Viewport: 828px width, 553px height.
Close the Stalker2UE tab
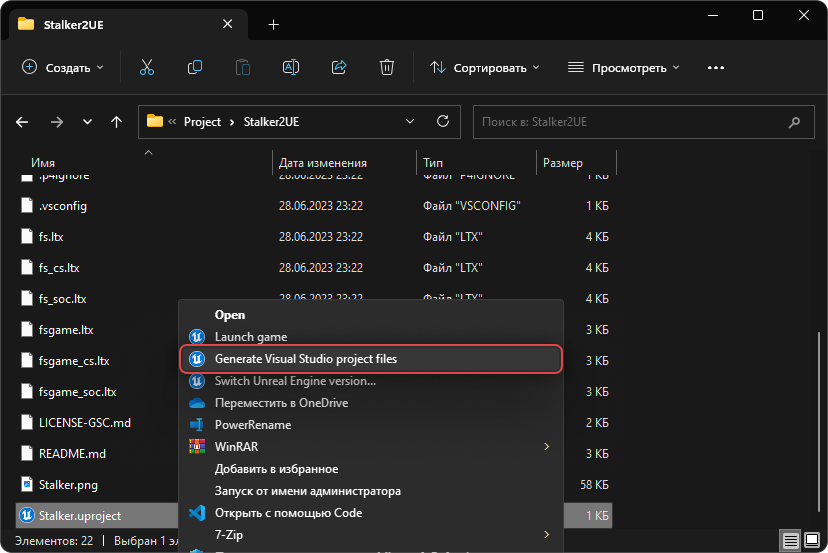tap(228, 24)
